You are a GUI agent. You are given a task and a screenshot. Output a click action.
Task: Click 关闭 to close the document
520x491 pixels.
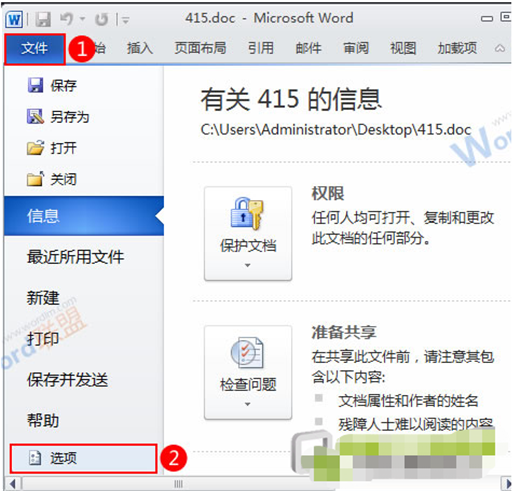click(x=52, y=179)
